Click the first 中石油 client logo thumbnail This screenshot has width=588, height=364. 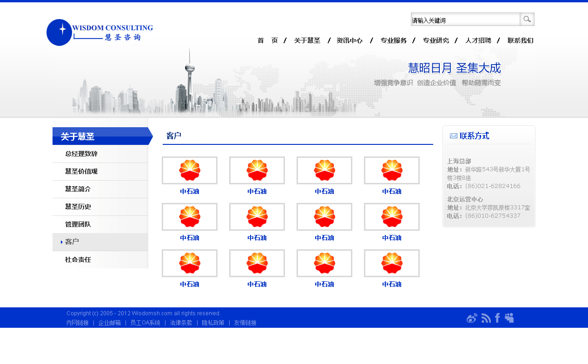pyautogui.click(x=190, y=170)
